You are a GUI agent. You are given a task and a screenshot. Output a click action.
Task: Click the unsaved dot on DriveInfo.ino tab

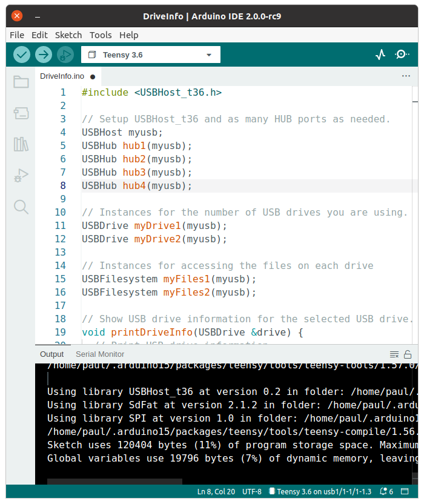pos(93,77)
